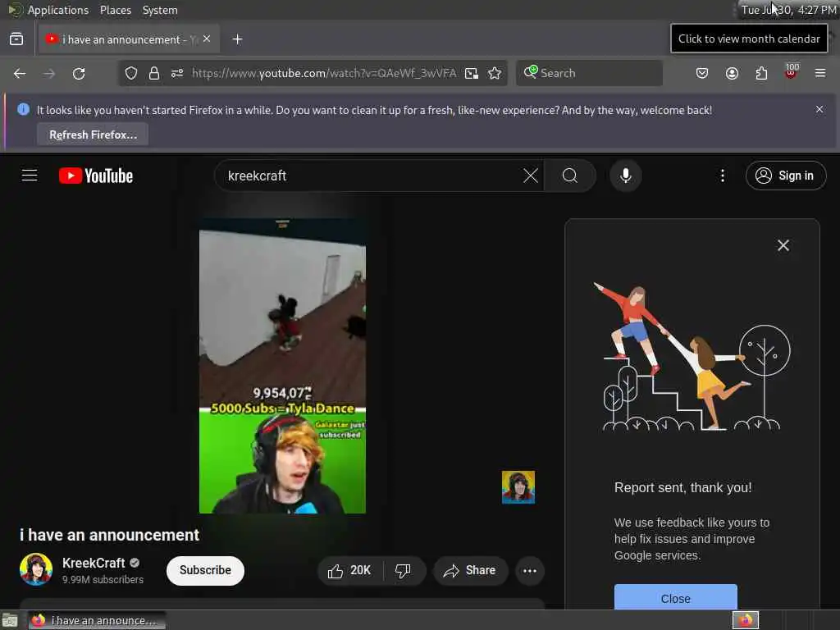List all tabs with Firefox view icon

[x=16, y=39]
